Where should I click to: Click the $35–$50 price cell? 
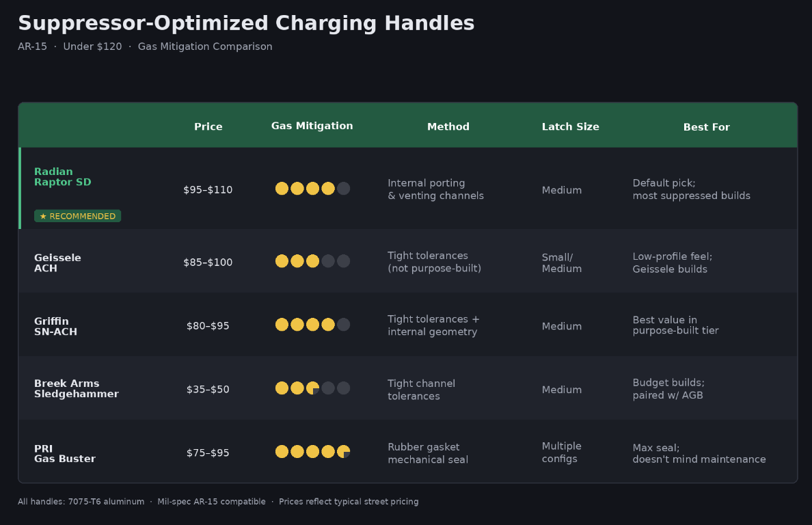(x=208, y=390)
